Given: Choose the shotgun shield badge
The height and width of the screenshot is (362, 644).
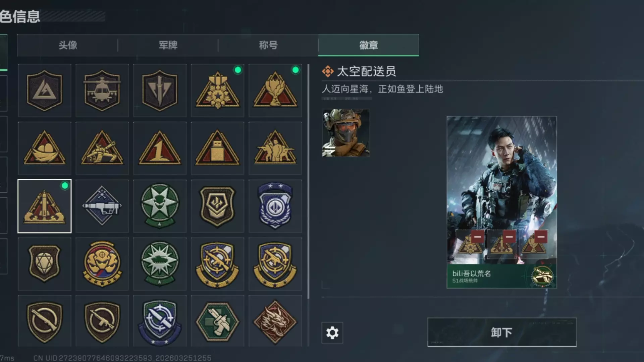Looking at the screenshot, I should [44, 321].
